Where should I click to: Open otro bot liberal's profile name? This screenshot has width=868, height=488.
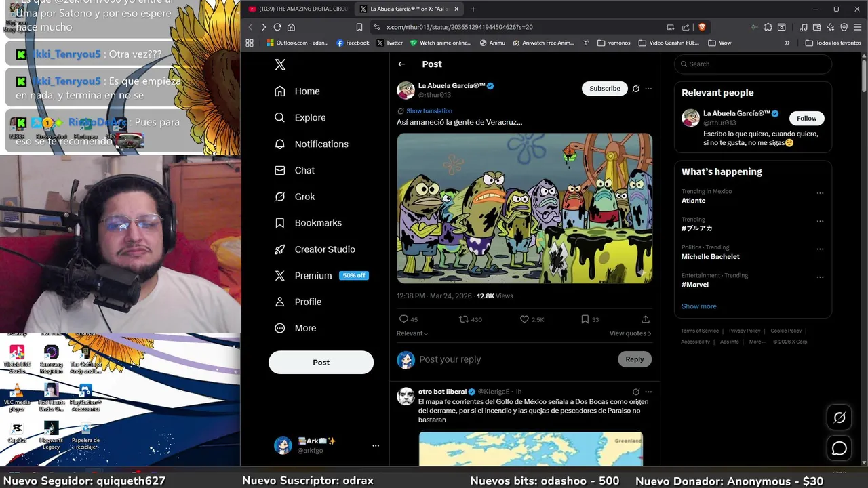(442, 392)
